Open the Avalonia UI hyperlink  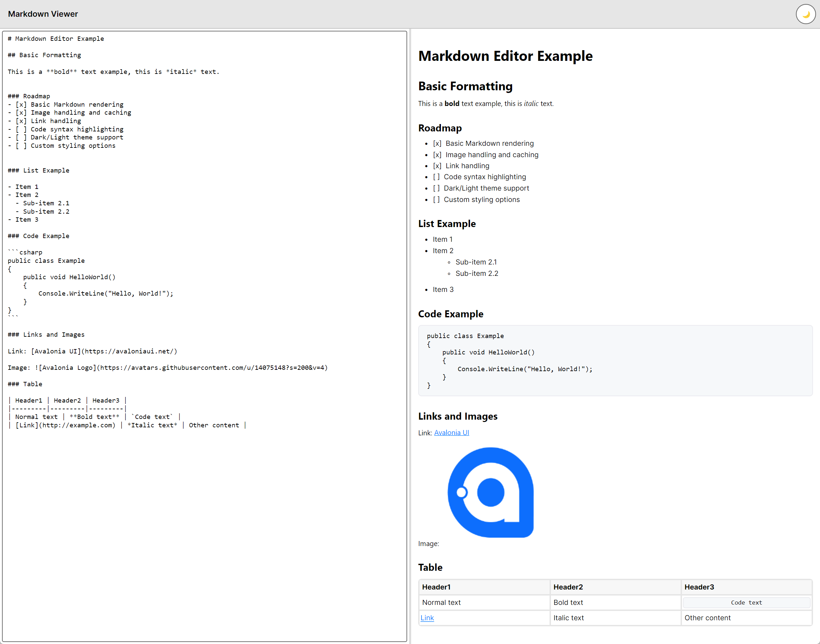(x=451, y=432)
